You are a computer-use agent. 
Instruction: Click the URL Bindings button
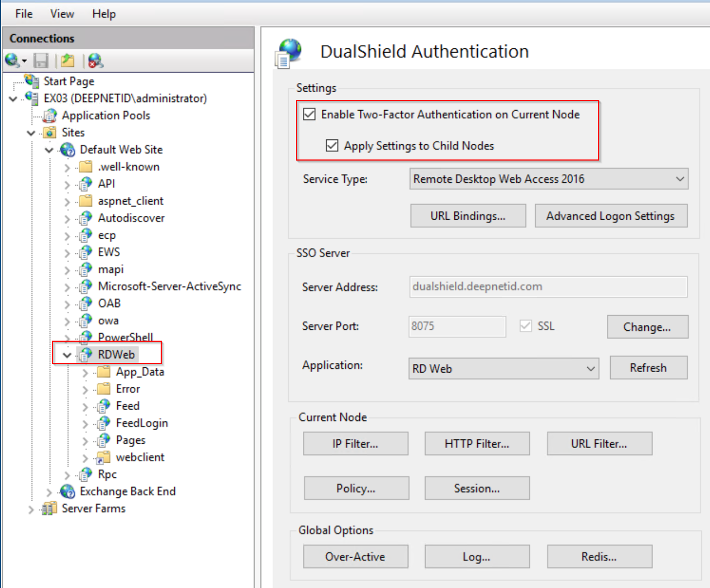tap(468, 216)
